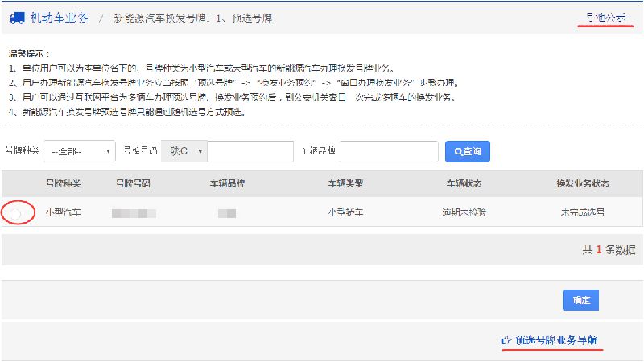Click the blue 查询 search button
The image size is (644, 362).
tap(468, 151)
